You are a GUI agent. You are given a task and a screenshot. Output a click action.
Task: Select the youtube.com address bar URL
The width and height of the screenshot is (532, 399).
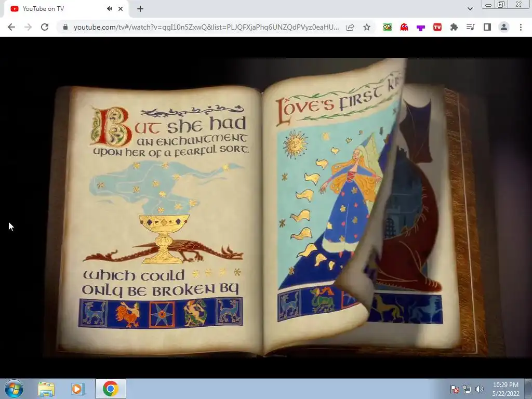pyautogui.click(x=206, y=27)
